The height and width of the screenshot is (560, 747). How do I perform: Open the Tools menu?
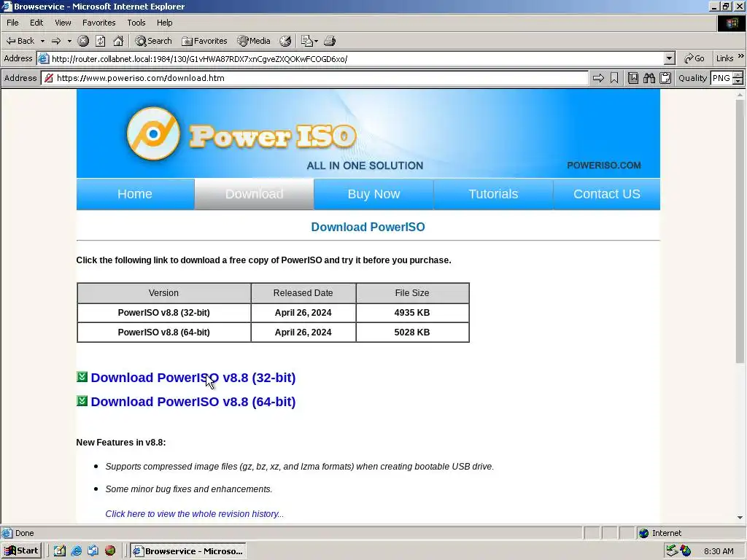(136, 23)
